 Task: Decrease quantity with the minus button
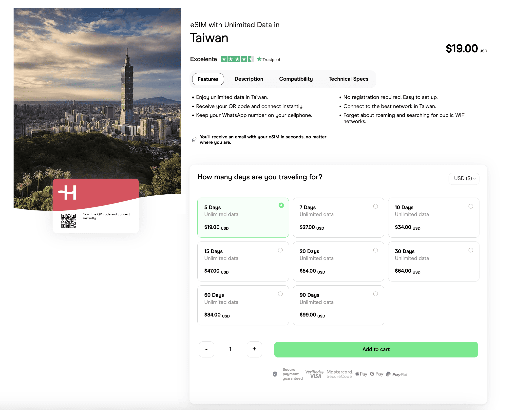206,349
